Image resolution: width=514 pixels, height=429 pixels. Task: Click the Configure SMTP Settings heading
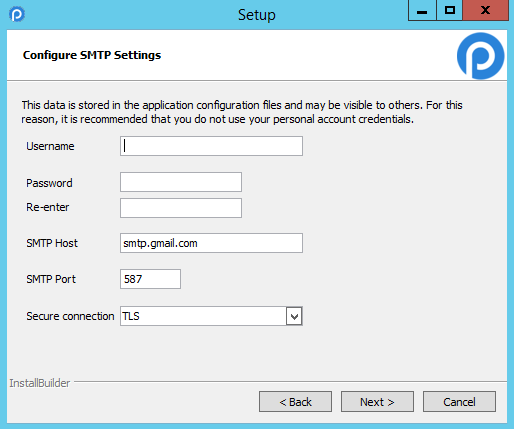pos(92,55)
